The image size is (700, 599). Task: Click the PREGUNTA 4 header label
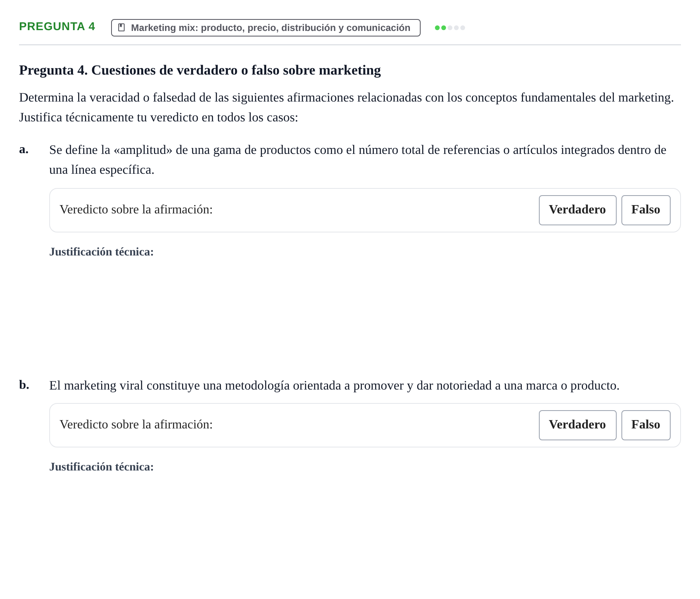point(57,27)
